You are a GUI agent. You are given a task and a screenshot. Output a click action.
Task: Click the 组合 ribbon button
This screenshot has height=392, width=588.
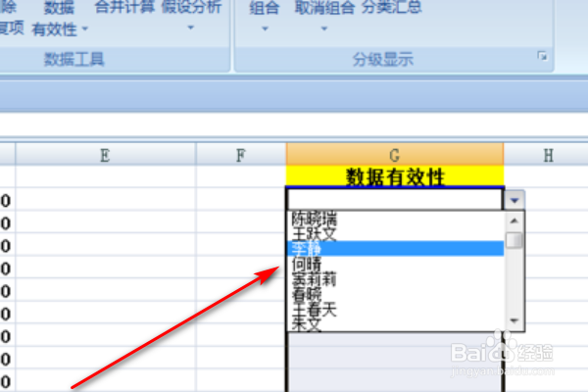tap(265, 8)
